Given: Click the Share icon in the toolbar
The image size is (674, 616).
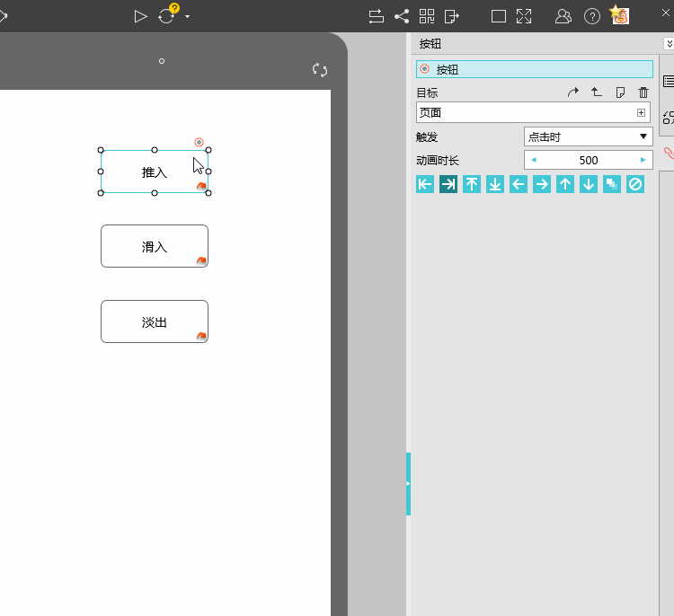Looking at the screenshot, I should pos(402,17).
